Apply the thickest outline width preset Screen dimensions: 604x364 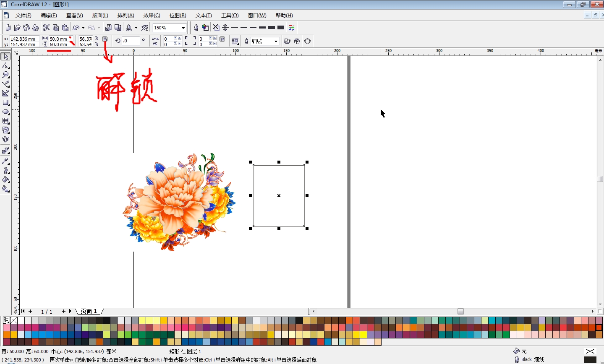pos(281,28)
